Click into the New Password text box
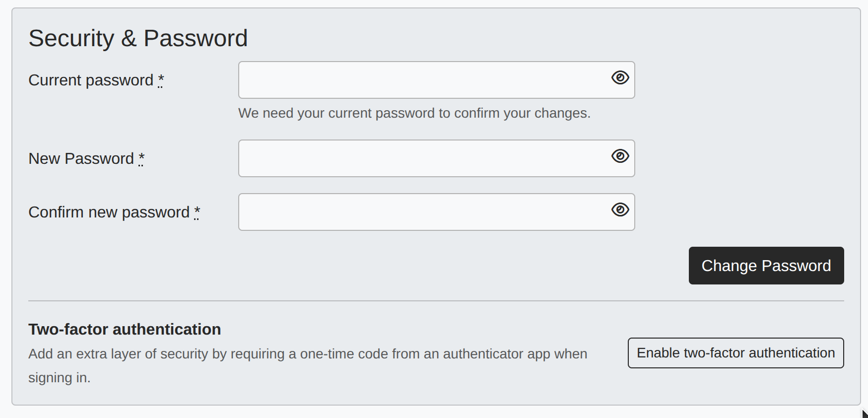The image size is (868, 418). click(422, 158)
